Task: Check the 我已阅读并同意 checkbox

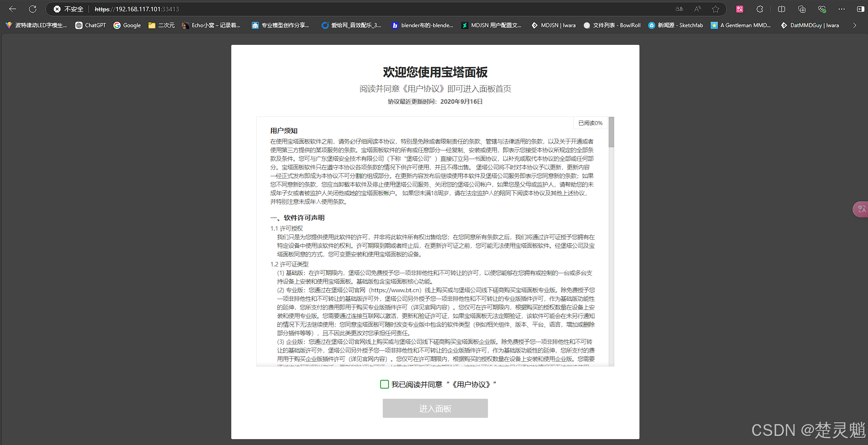Action: [385, 384]
